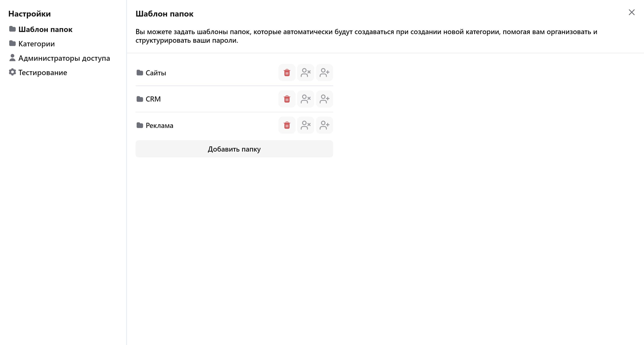The width and height of the screenshot is (644, 345).
Task: Click the person icon beside Администраторы доступа
Action: click(12, 58)
